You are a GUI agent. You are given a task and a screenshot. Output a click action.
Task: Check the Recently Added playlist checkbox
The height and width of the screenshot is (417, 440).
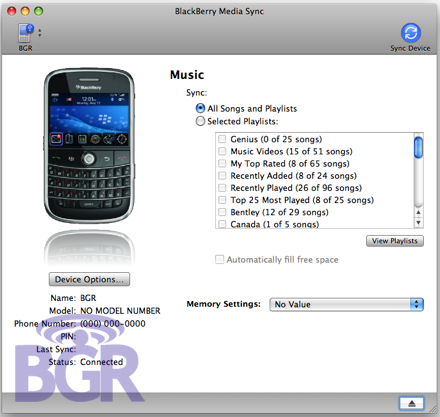(222, 176)
